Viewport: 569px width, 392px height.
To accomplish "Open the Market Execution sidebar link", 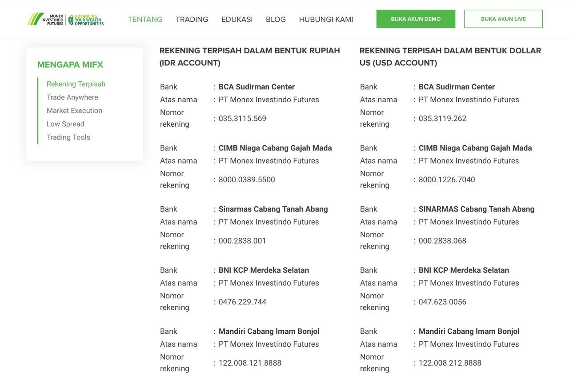I will point(75,111).
